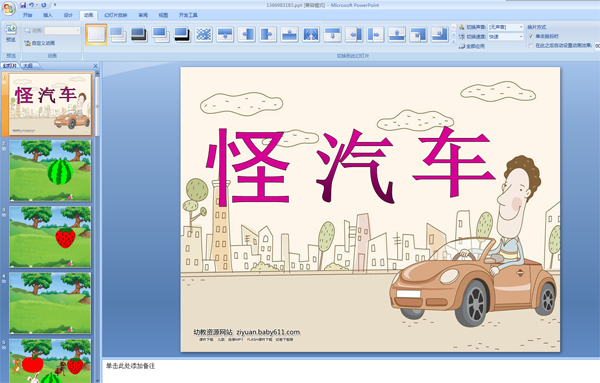Screen dimensions: 600x383
Task: Select the Fade Smoothly transition effect
Action: 118,34
